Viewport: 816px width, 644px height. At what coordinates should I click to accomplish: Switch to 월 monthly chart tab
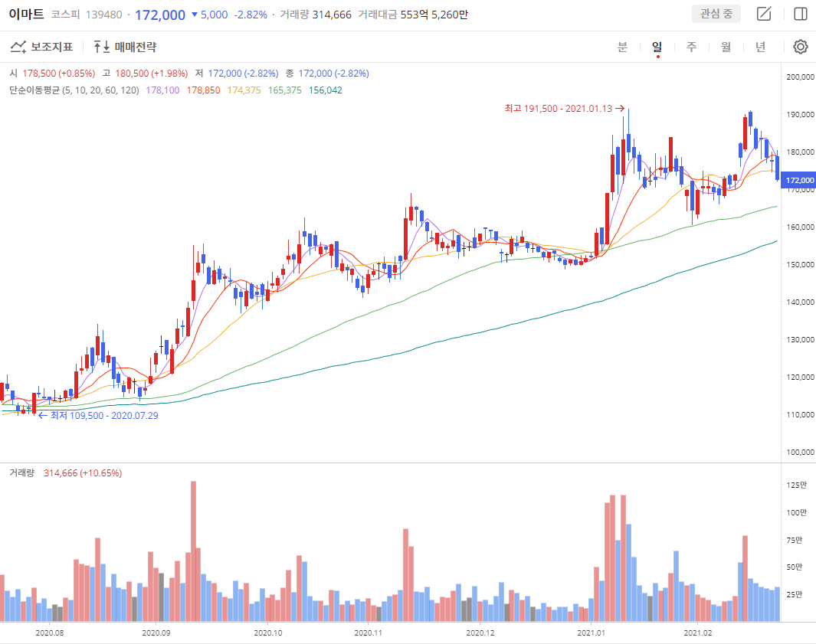726,47
